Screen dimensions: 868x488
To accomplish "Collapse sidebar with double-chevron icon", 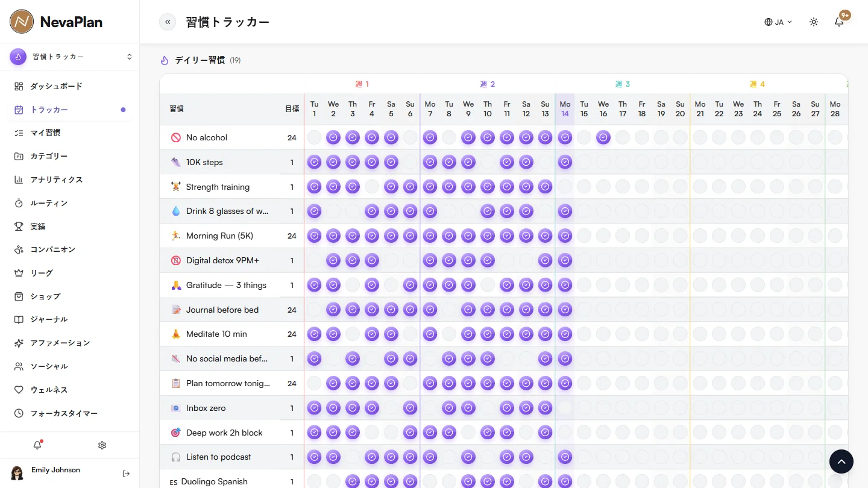I will [168, 22].
